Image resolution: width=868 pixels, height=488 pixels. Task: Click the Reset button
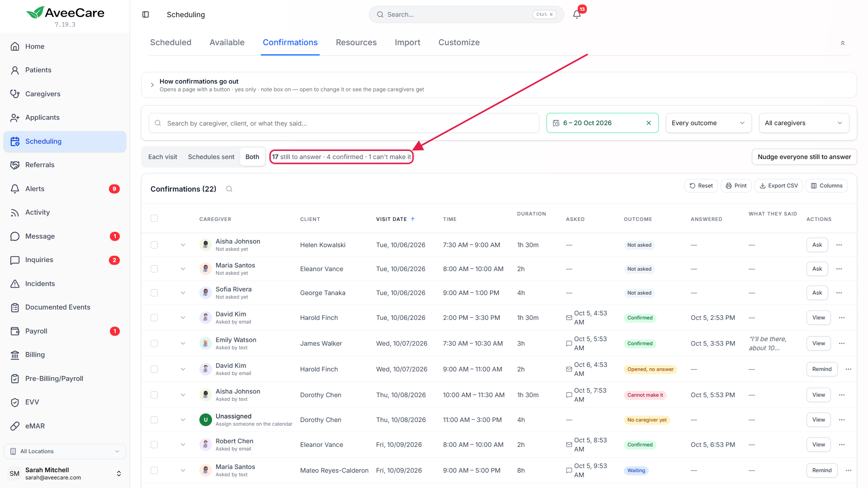[701, 186]
